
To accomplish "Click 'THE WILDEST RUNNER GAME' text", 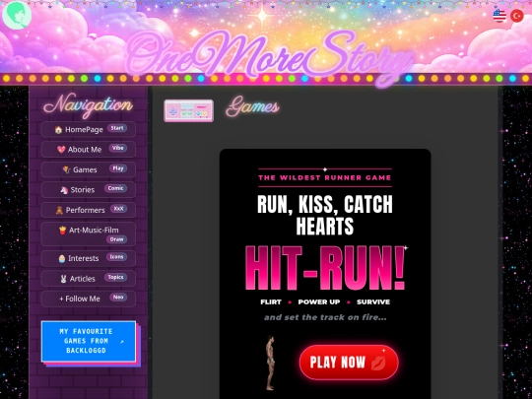I will point(325,177).
